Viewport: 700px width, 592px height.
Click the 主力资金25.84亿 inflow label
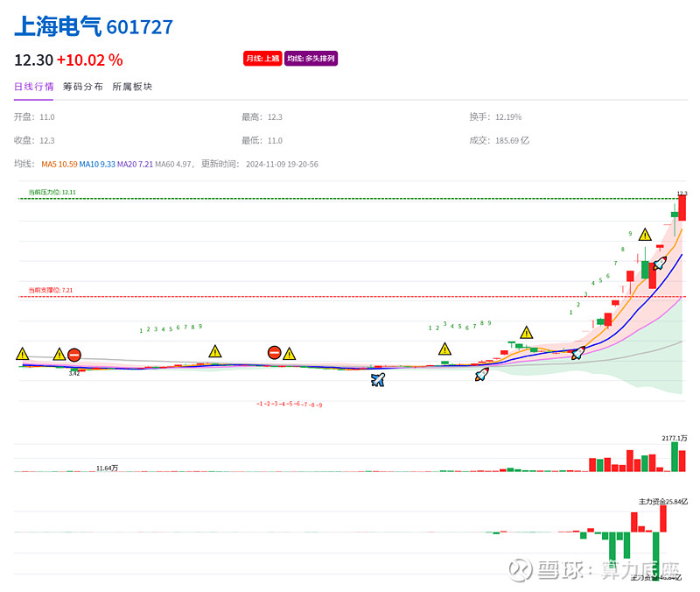(x=663, y=502)
